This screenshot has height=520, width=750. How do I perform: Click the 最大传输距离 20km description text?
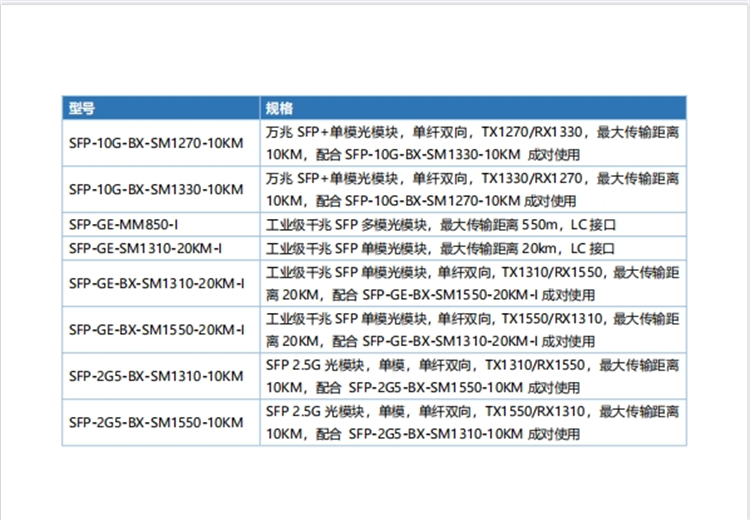point(497,248)
